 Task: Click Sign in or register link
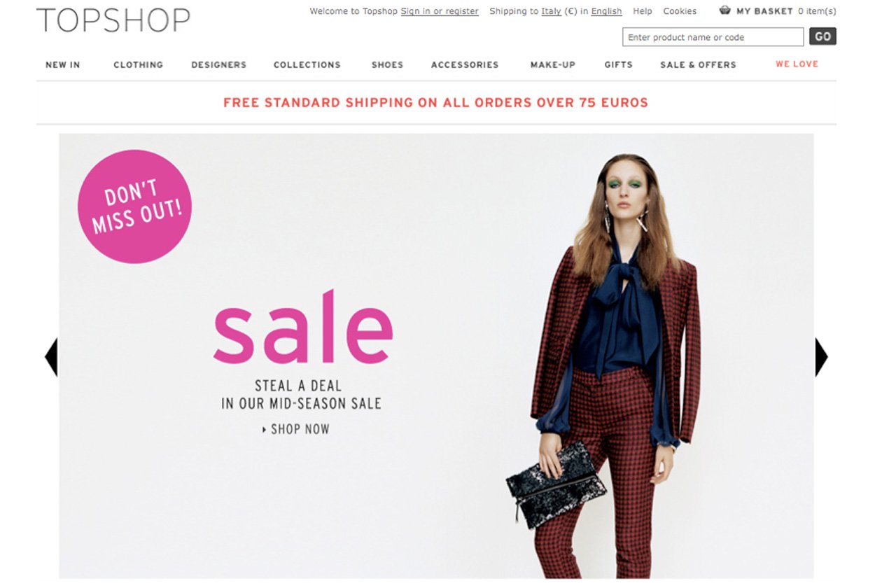(x=440, y=11)
